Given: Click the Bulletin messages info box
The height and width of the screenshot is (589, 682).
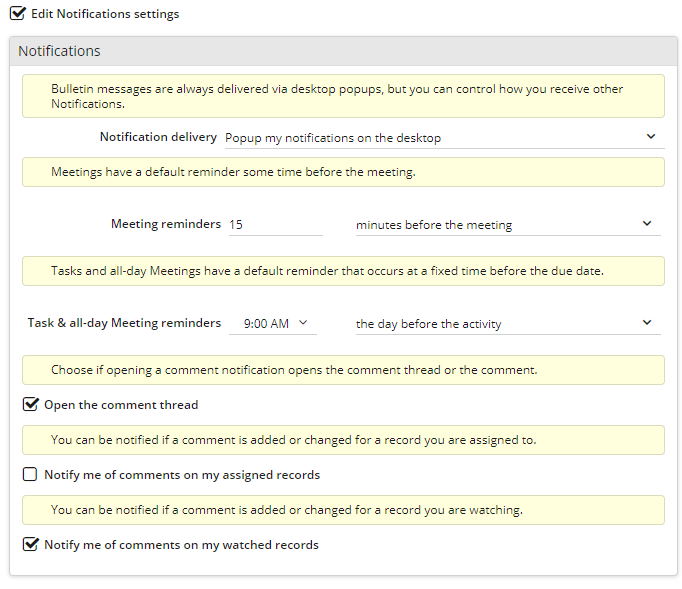Looking at the screenshot, I should (343, 96).
